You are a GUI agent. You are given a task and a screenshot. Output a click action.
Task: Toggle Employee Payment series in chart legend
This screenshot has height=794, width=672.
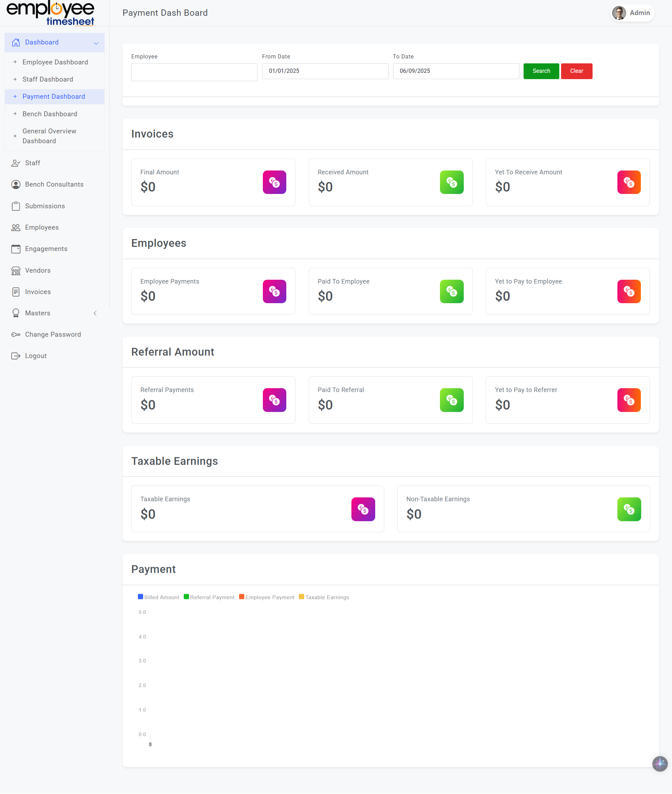coord(267,597)
